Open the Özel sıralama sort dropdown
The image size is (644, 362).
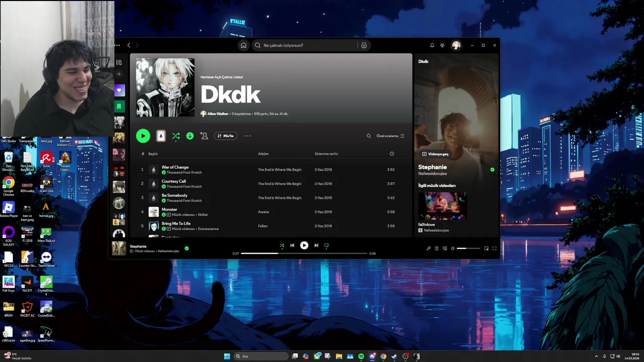[x=390, y=136]
